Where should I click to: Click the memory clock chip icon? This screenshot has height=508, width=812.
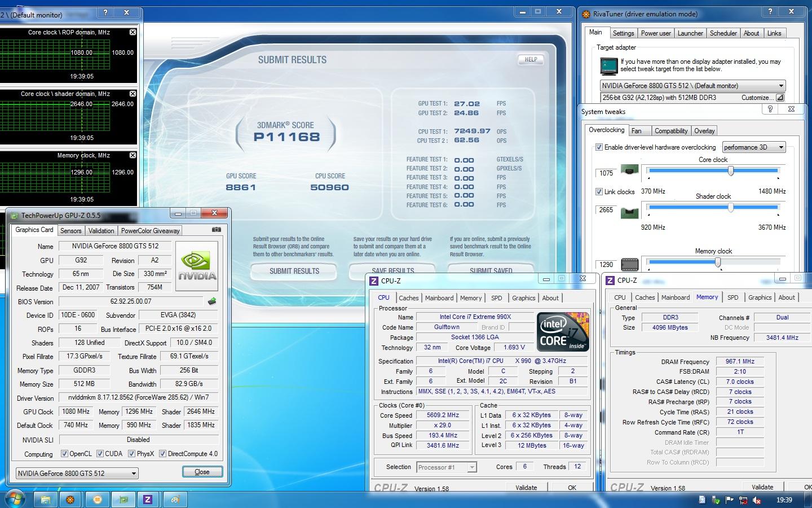pyautogui.click(x=629, y=264)
